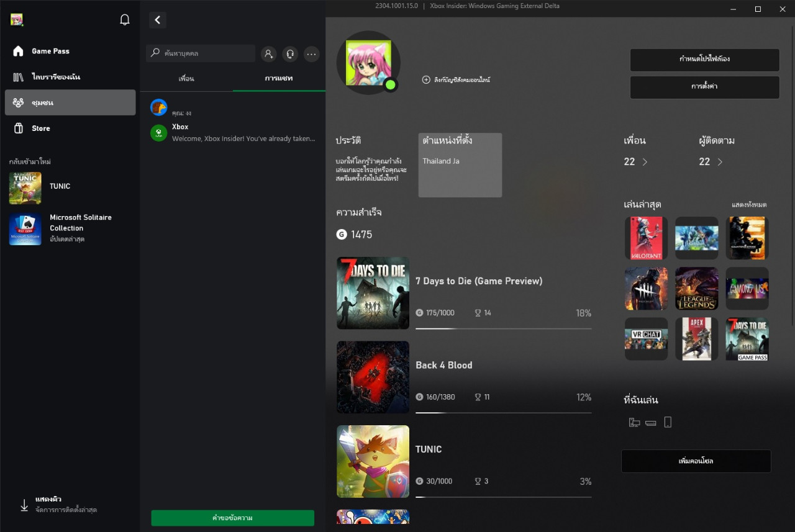This screenshot has height=532, width=795.
Task: Select the Thailand Ja location box
Action: click(460, 165)
